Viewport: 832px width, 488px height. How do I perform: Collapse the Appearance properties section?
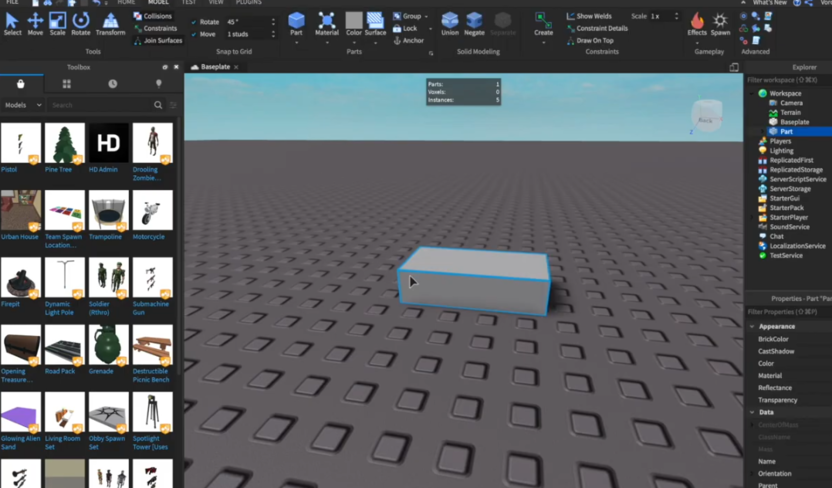[x=752, y=327]
